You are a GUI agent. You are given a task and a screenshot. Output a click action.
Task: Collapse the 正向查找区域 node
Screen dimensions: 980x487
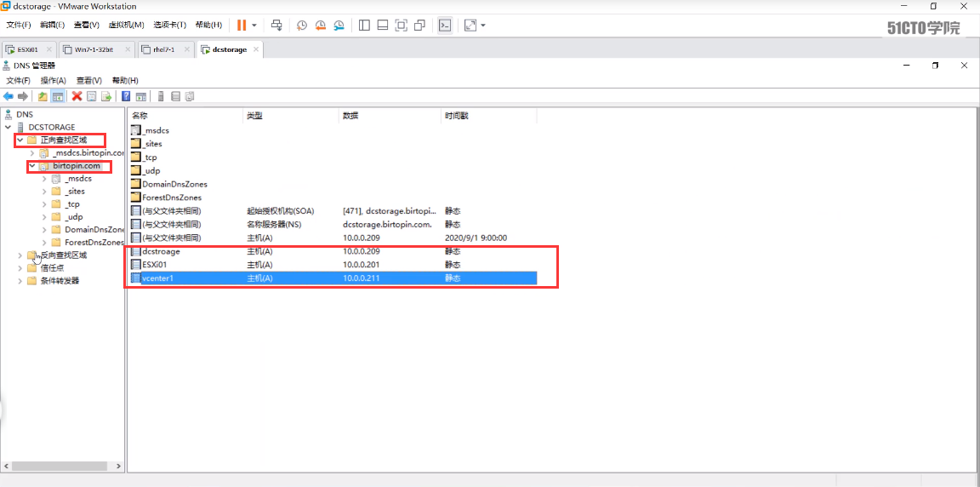click(x=20, y=140)
